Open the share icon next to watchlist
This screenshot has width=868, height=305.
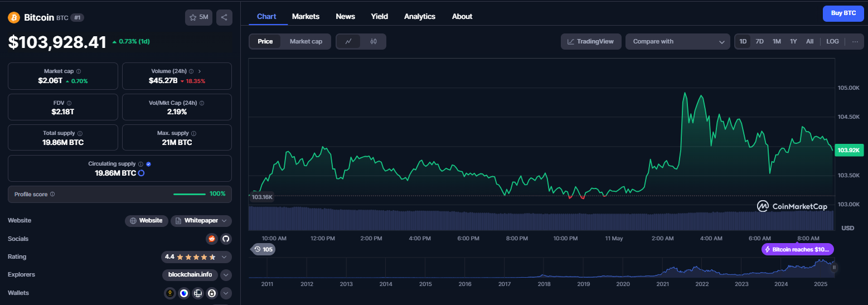pos(224,17)
